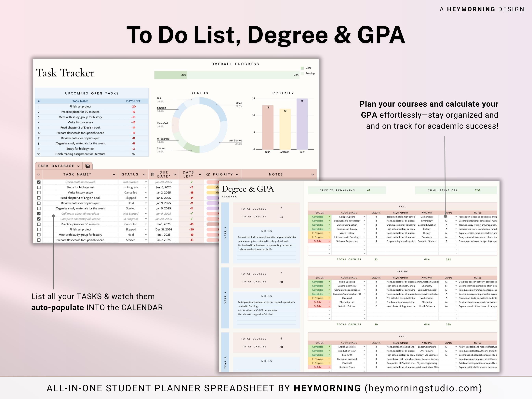Expand the Task Database dropdown chevron
The width and height of the screenshot is (532, 399).
click(x=78, y=166)
